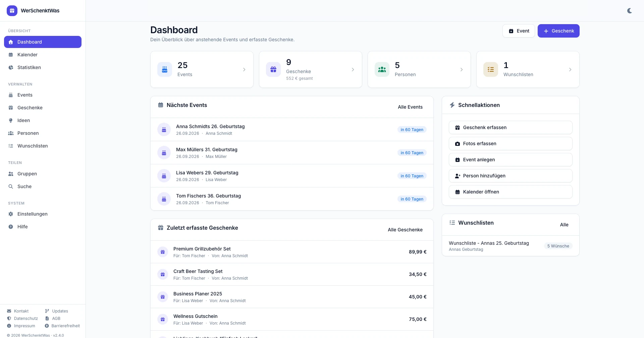Click the 5 Wünsche badge
Viewport: 644px width, 338px height.
pos(558,246)
